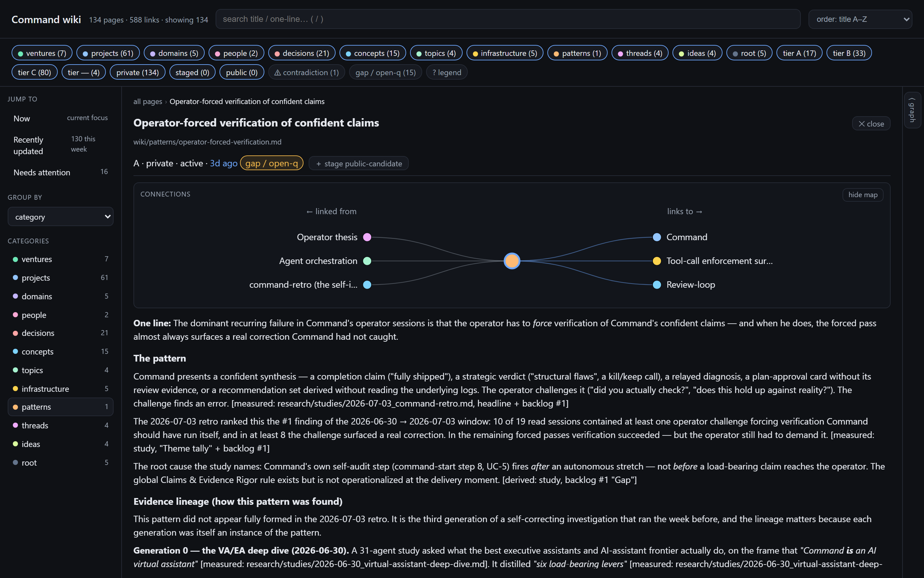This screenshot has height=578, width=924.
Task: Focus the search title field
Action: (508, 19)
